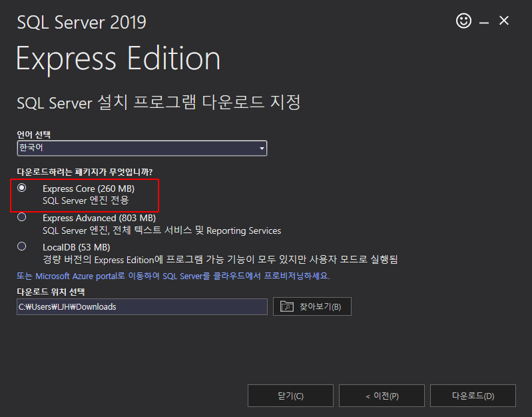This screenshot has height=417, width=532.
Task: Start download with 다운로드(D) button
Action: point(473,396)
